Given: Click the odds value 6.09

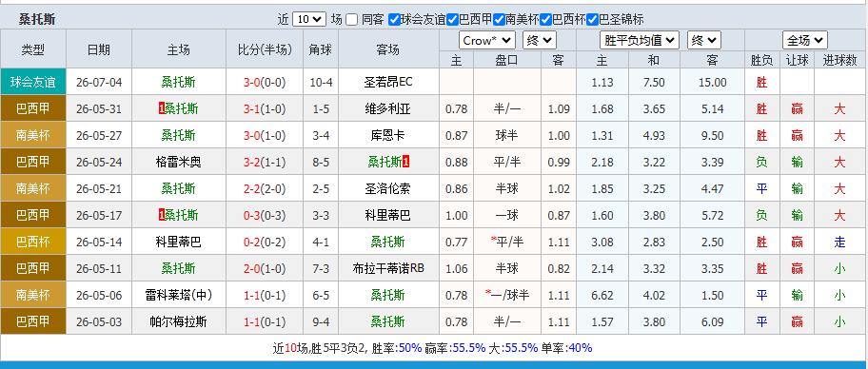Looking at the screenshot, I should click(713, 321).
